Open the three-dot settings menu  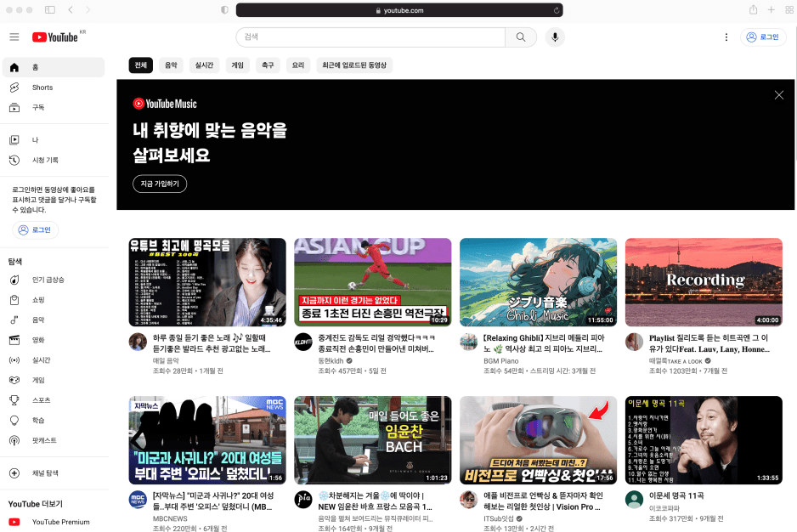(726, 37)
